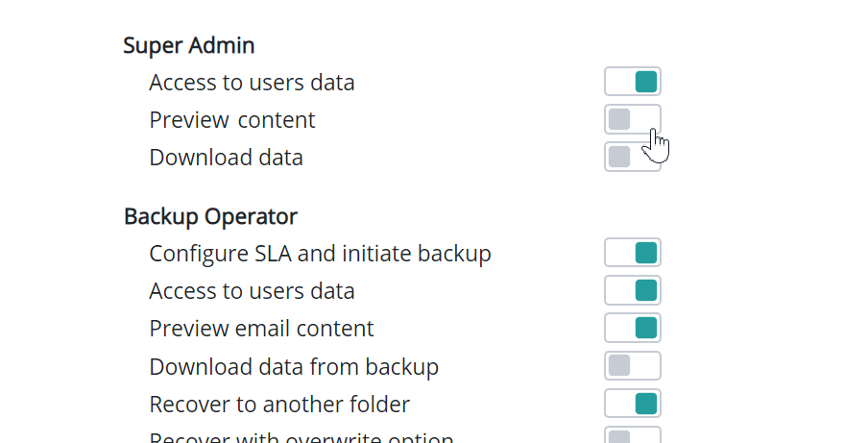The height and width of the screenshot is (443, 868).
Task: Click the Preview content label
Action: tap(232, 120)
